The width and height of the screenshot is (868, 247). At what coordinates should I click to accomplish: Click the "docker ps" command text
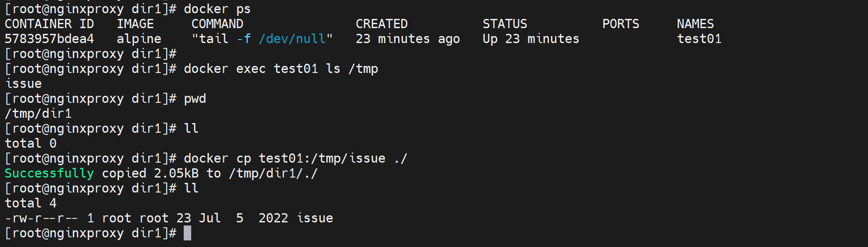tap(217, 9)
